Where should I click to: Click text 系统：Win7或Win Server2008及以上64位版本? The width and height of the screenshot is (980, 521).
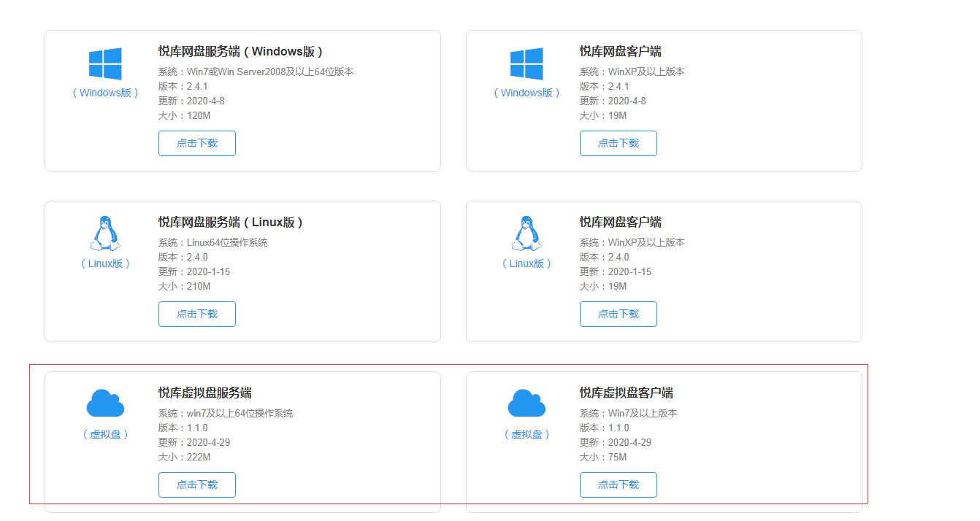click(x=256, y=72)
